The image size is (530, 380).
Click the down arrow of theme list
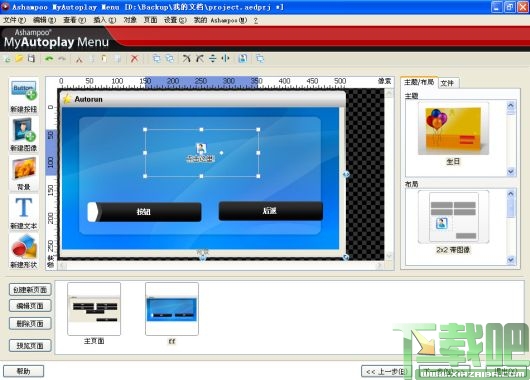(x=510, y=172)
